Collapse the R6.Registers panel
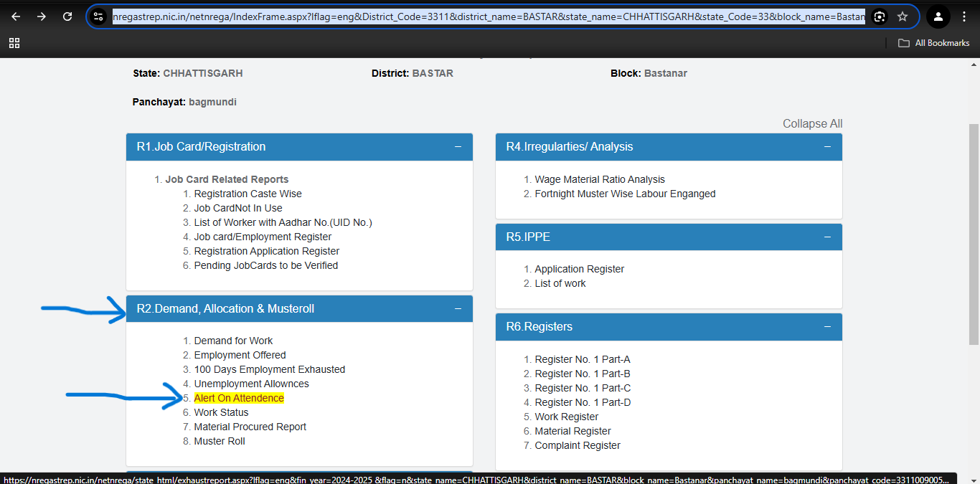Viewport: 980px width, 484px height. click(x=827, y=327)
